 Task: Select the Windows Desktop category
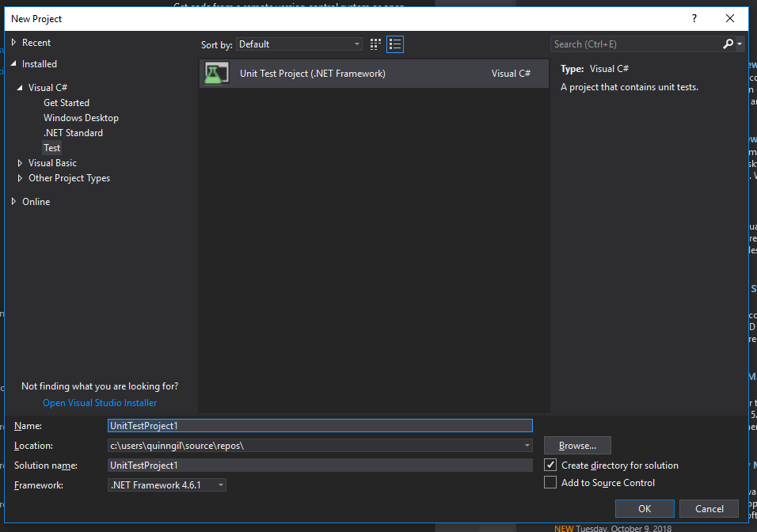point(81,117)
